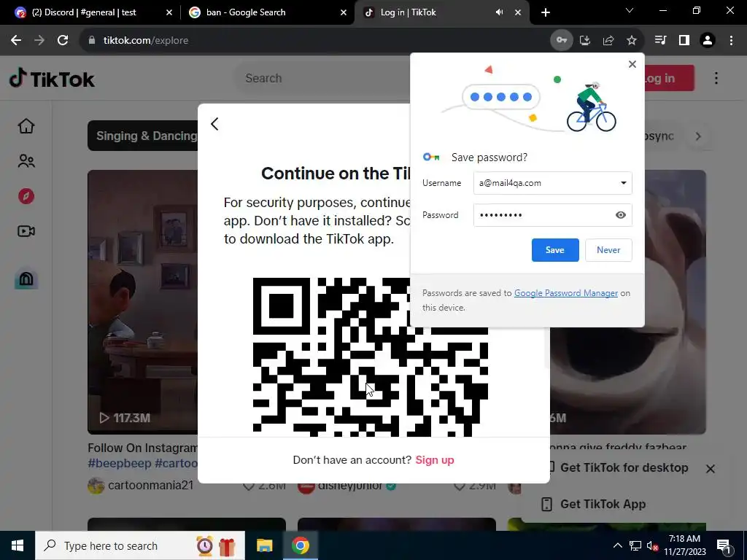Open TikTok three-dot more options menu
747x560 pixels.
[716, 78]
